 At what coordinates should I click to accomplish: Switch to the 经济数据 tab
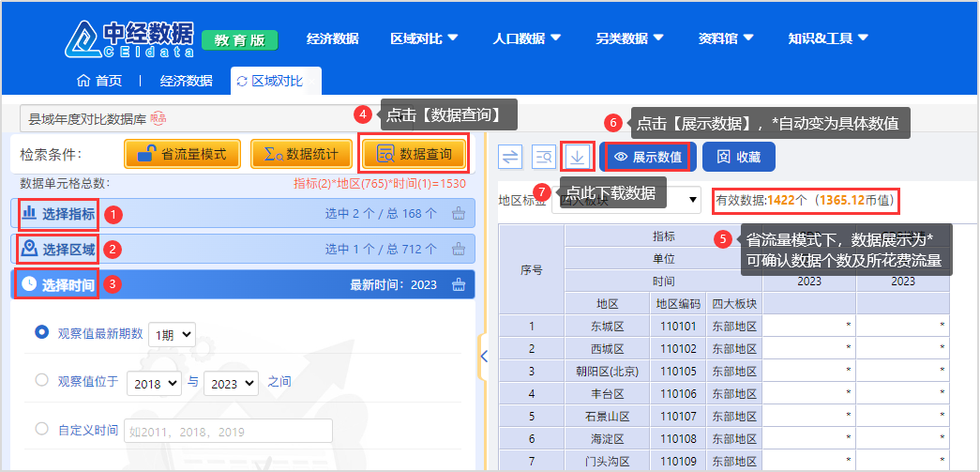pos(186,81)
